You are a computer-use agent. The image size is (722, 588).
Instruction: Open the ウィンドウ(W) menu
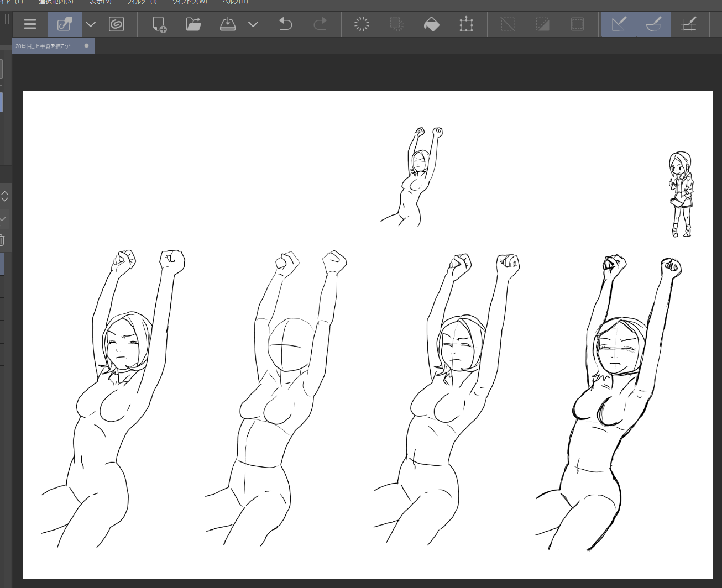coord(190,2)
